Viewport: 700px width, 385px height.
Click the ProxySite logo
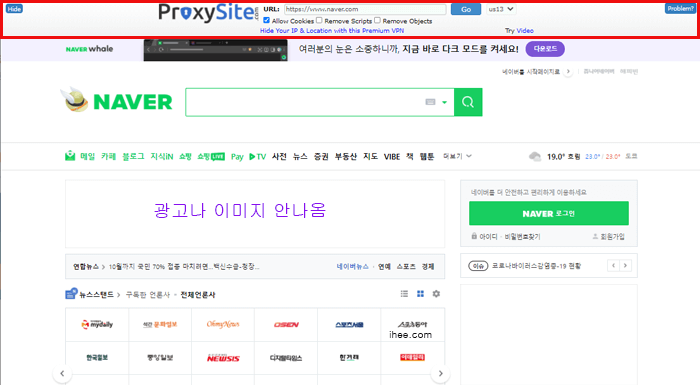click(x=208, y=13)
